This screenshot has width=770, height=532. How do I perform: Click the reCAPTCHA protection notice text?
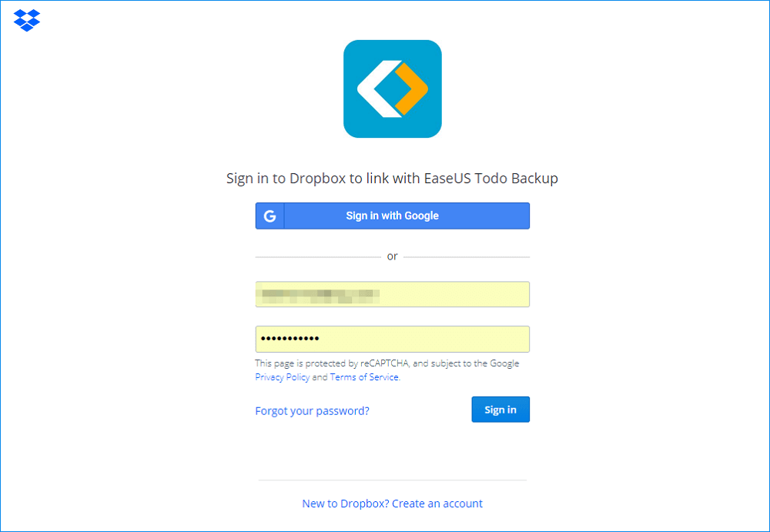click(387, 370)
